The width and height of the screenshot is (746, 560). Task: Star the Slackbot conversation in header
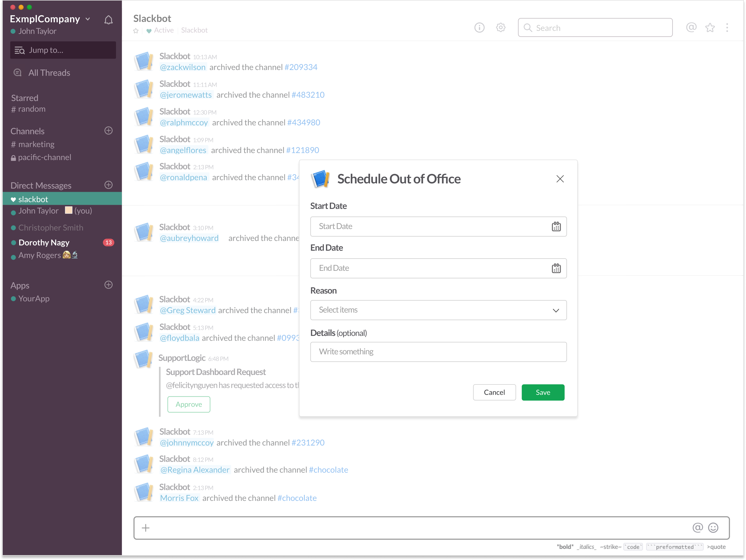136,31
